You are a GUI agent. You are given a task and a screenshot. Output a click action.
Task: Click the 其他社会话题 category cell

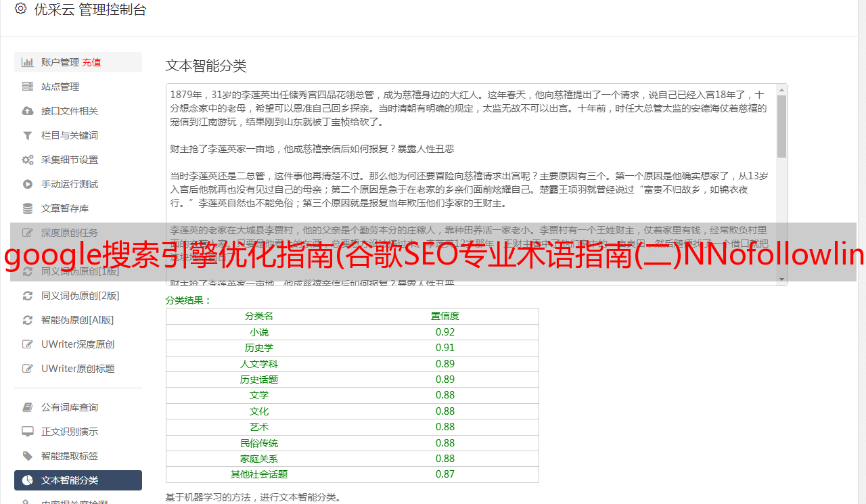point(259,474)
